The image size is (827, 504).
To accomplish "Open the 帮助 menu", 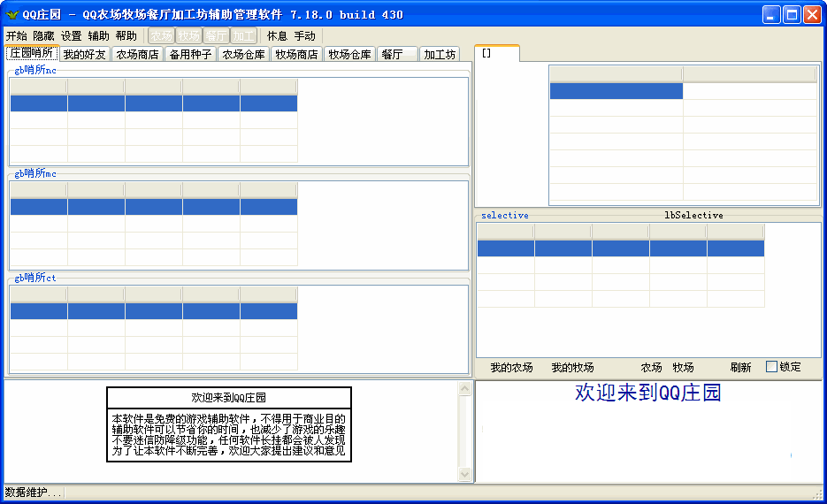I will (126, 36).
